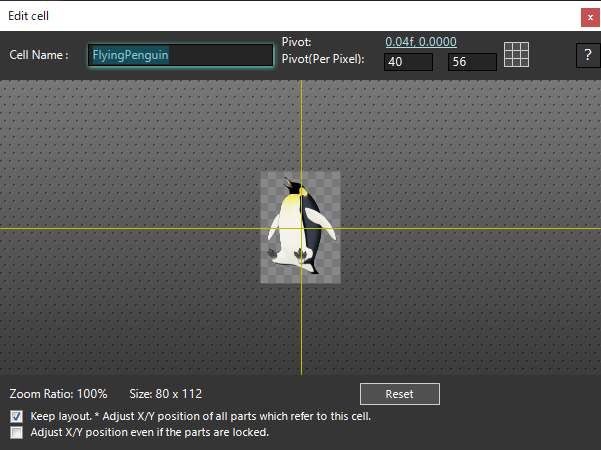Open the pivot value link 0.04f, 0.0000

421,42
